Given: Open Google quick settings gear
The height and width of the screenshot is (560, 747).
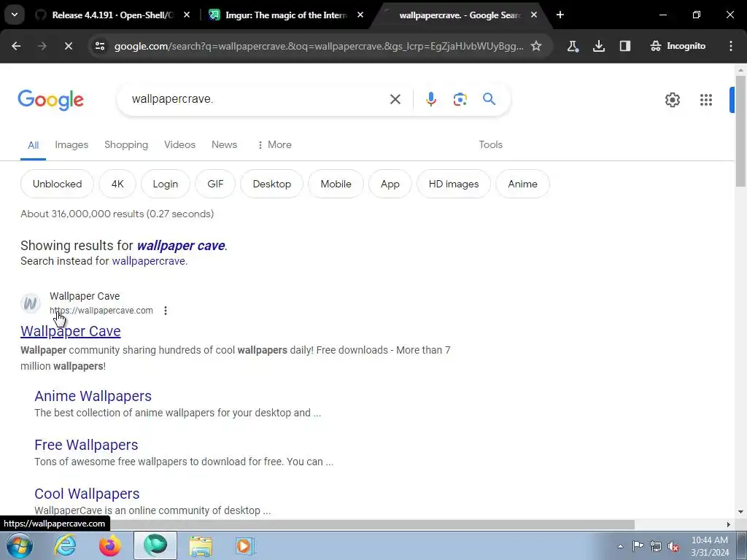Looking at the screenshot, I should pyautogui.click(x=672, y=100).
